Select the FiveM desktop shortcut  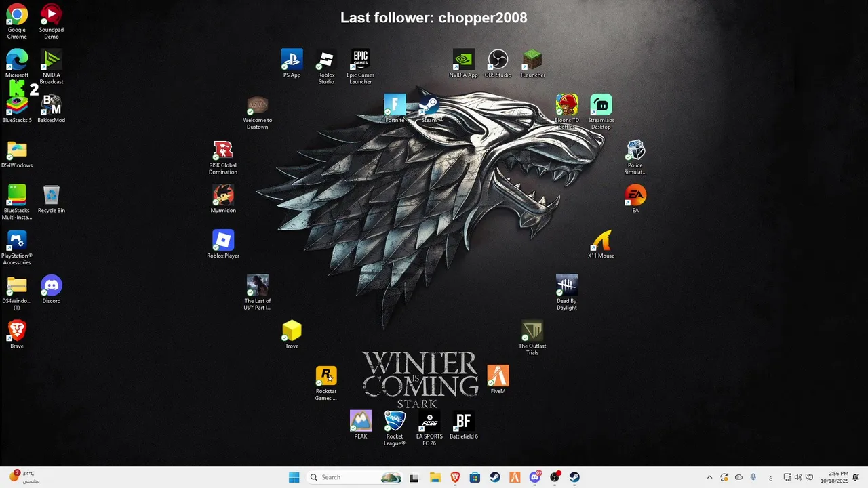tap(498, 380)
